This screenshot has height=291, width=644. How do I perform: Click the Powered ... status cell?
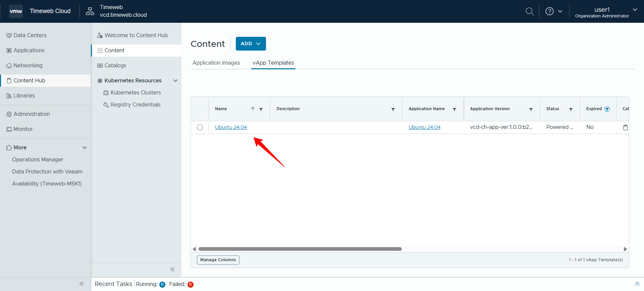[560, 127]
